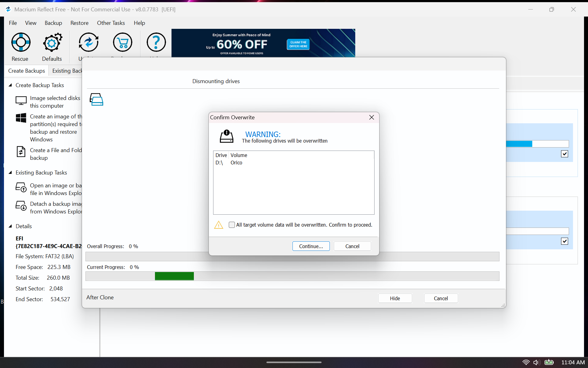The image size is (588, 368).
Task: Click the Open an image icon
Action: tap(21, 187)
